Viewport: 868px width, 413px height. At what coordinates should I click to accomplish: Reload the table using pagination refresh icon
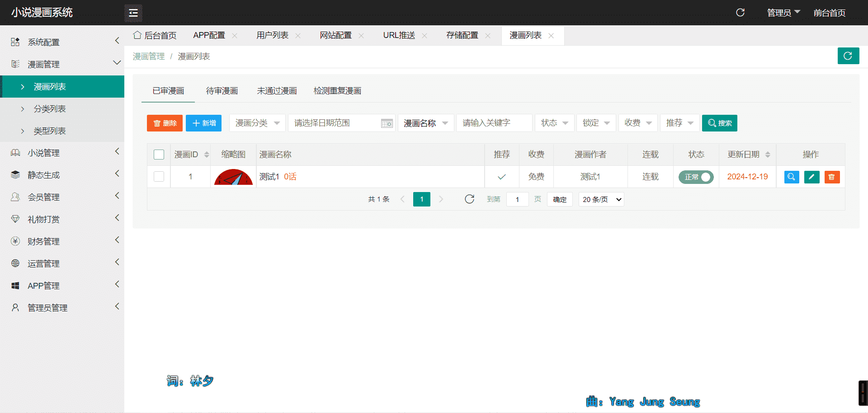tap(469, 199)
